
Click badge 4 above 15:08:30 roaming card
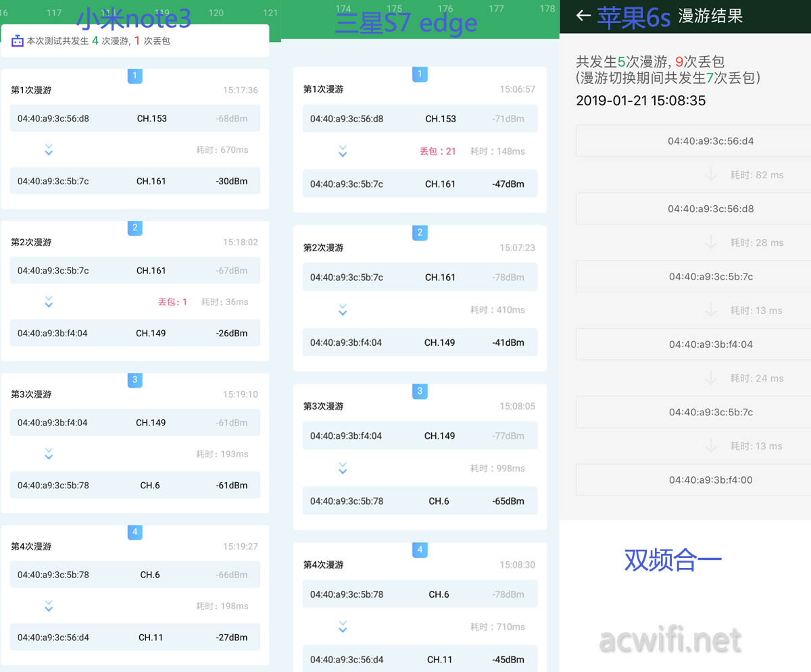coord(420,550)
